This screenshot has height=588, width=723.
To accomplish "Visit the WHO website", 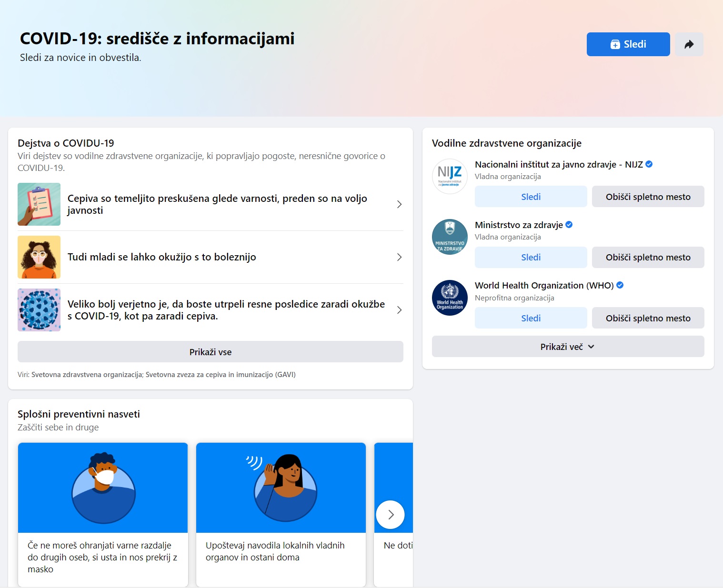I will pos(648,318).
